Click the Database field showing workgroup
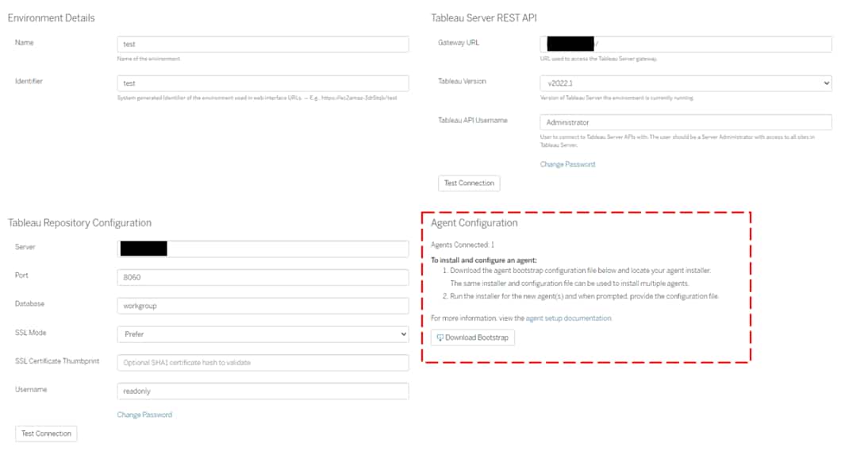This screenshot has width=868, height=451. point(263,306)
